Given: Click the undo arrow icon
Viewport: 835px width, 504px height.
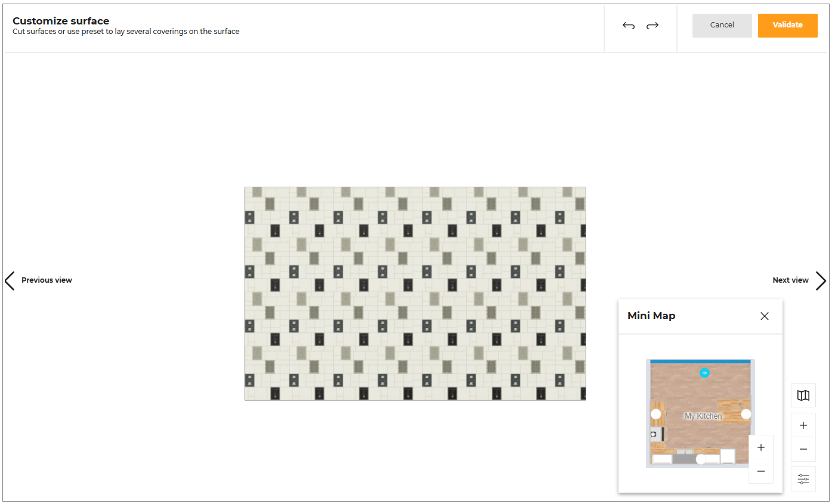Looking at the screenshot, I should 628,25.
